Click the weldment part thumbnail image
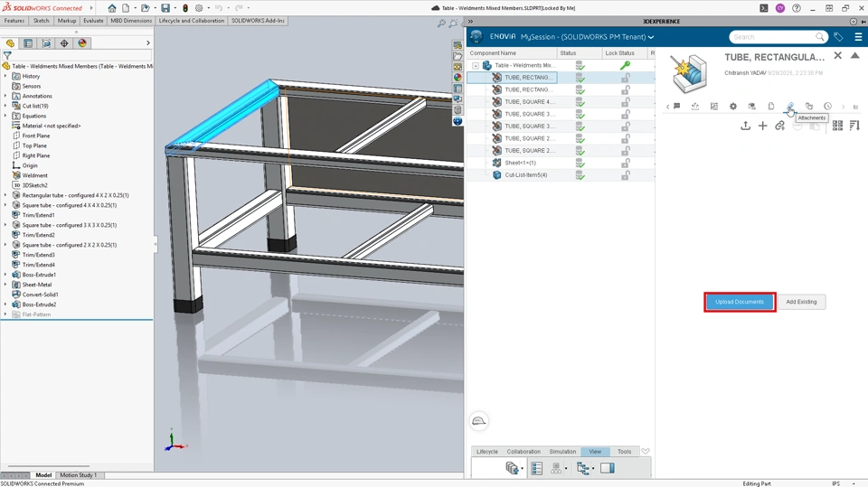 [690, 73]
